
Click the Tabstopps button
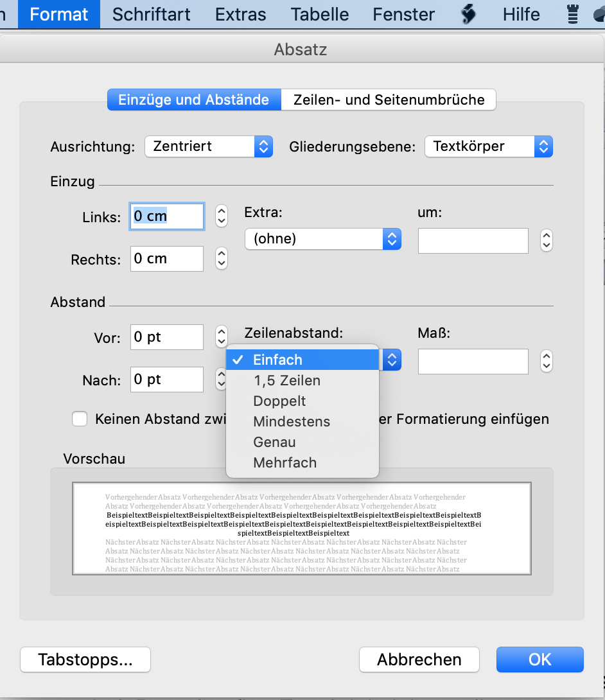[85, 660]
